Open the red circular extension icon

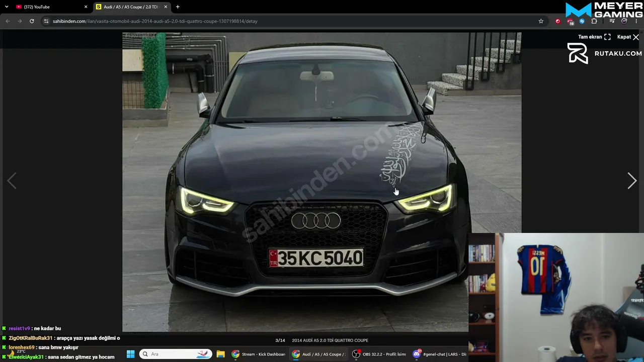click(557, 21)
